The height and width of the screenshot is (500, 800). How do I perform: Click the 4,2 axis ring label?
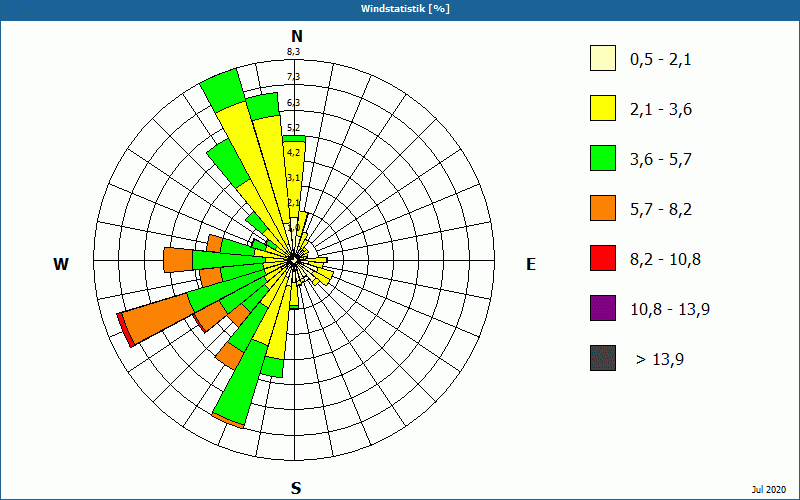pyautogui.click(x=293, y=153)
